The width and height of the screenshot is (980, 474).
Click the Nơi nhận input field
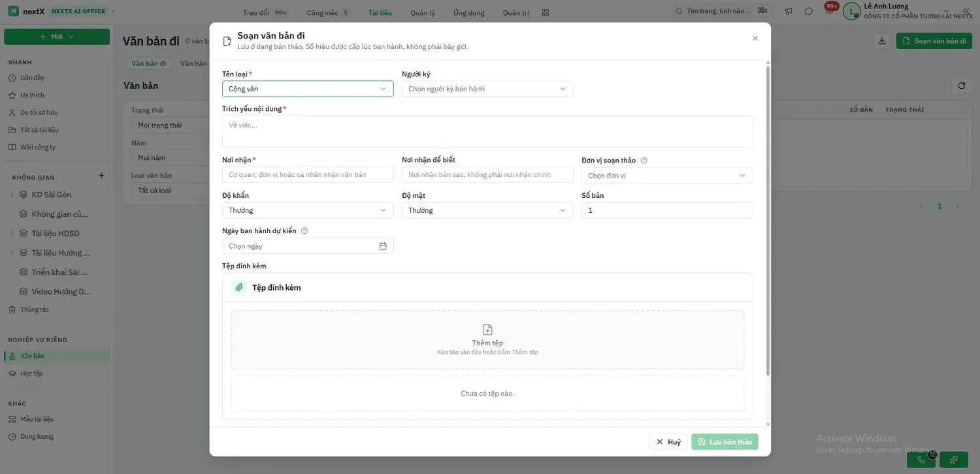[x=308, y=174]
